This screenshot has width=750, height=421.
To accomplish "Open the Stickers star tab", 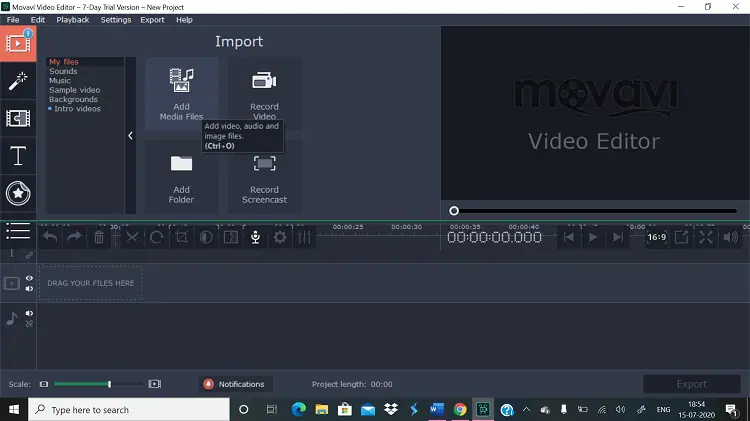I will coord(18,193).
